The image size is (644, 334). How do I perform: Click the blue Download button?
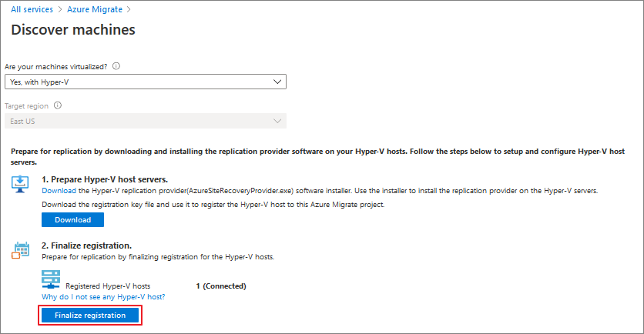[72, 219]
